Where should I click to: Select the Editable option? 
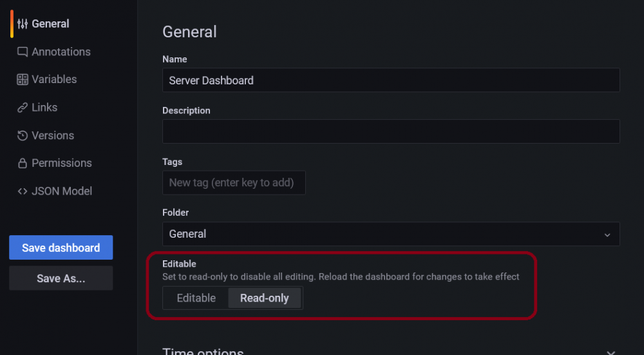point(196,298)
